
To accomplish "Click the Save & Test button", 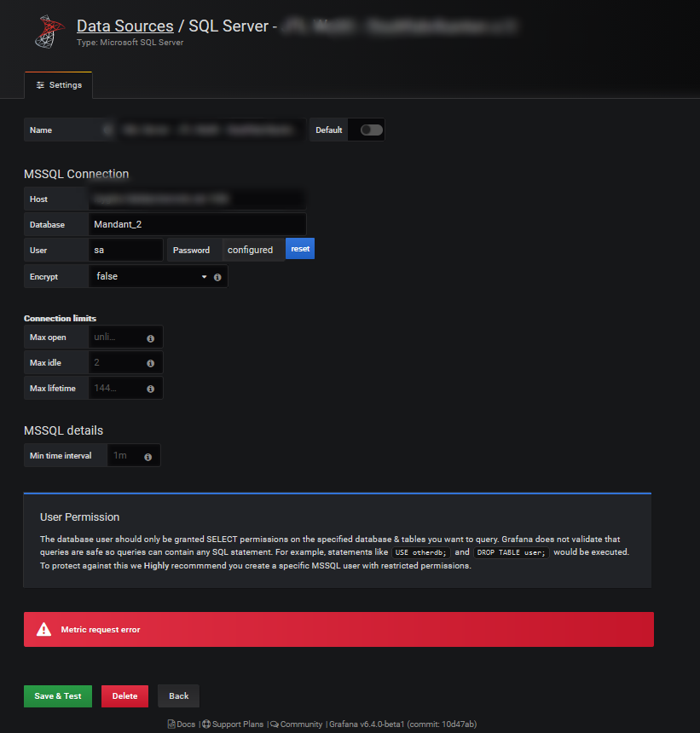I will pyautogui.click(x=57, y=695).
